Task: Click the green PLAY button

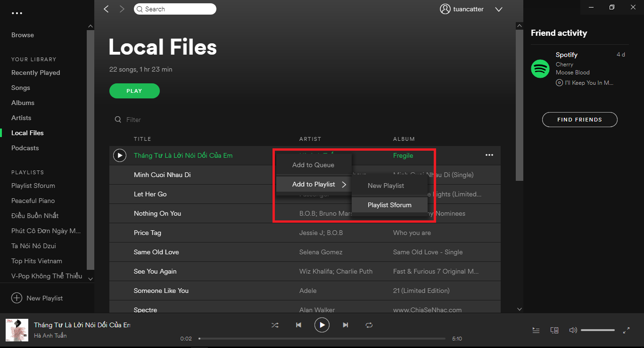Action: [x=134, y=91]
